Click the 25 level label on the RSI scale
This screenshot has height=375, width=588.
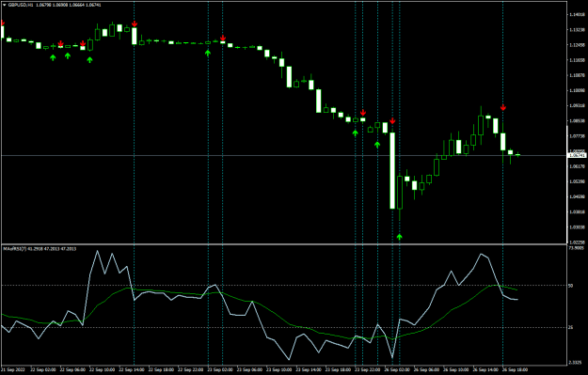[x=571, y=327]
